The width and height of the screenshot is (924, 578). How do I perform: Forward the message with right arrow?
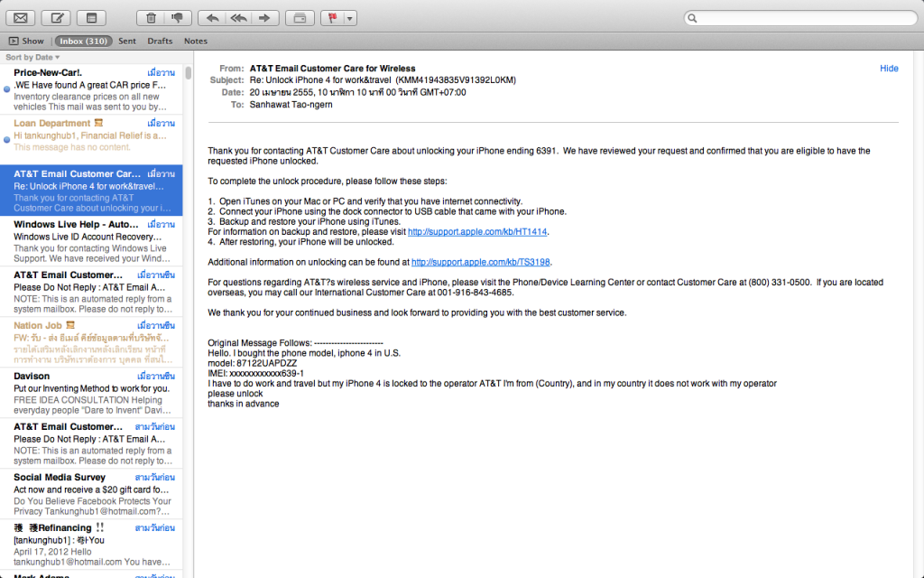[x=264, y=17]
